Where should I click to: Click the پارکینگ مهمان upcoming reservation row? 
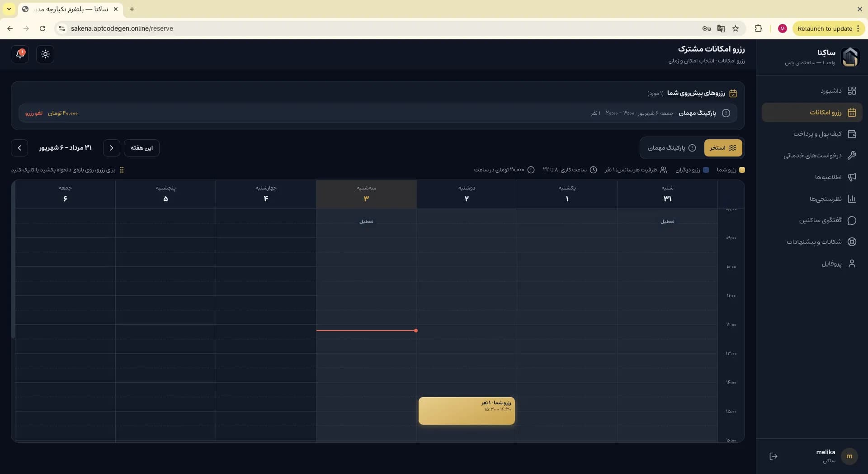point(378,113)
